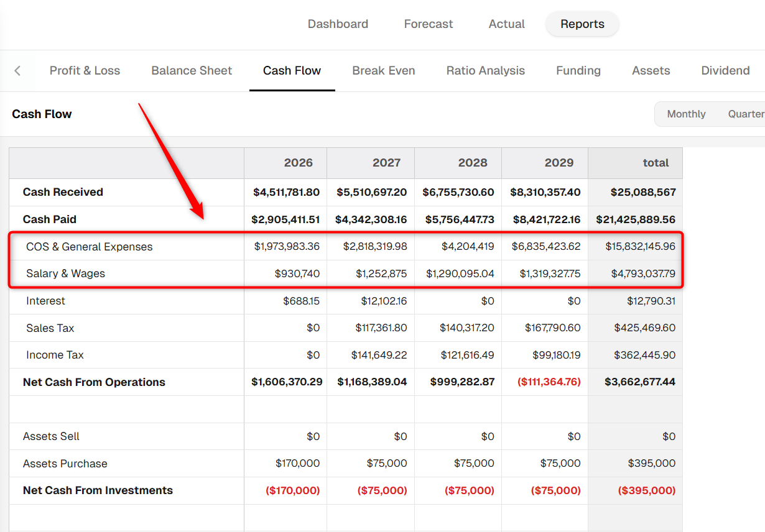Select the Cash Flow tab

click(292, 71)
